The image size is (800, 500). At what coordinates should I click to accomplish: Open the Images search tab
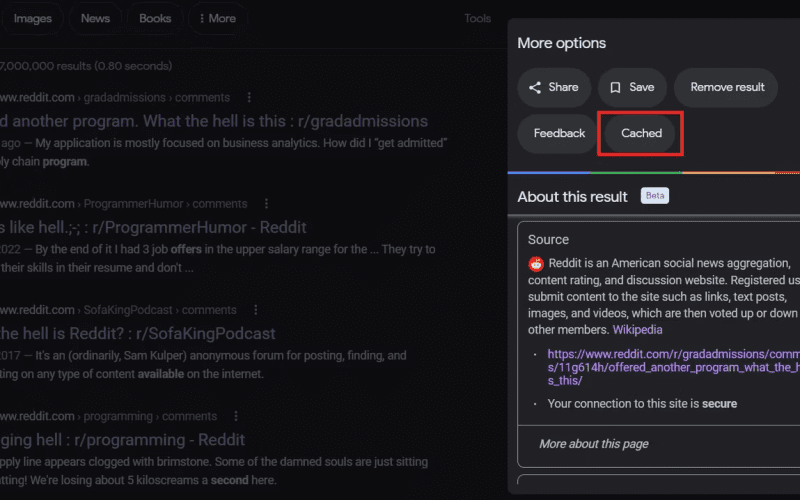(33, 18)
